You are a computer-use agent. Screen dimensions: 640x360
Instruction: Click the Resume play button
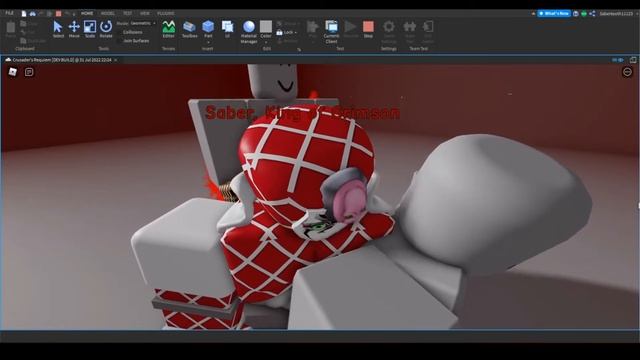point(350,29)
